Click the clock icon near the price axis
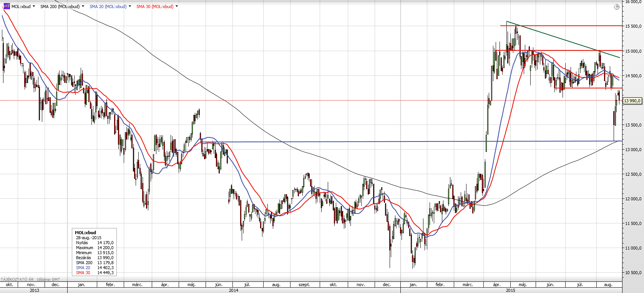 616,7
